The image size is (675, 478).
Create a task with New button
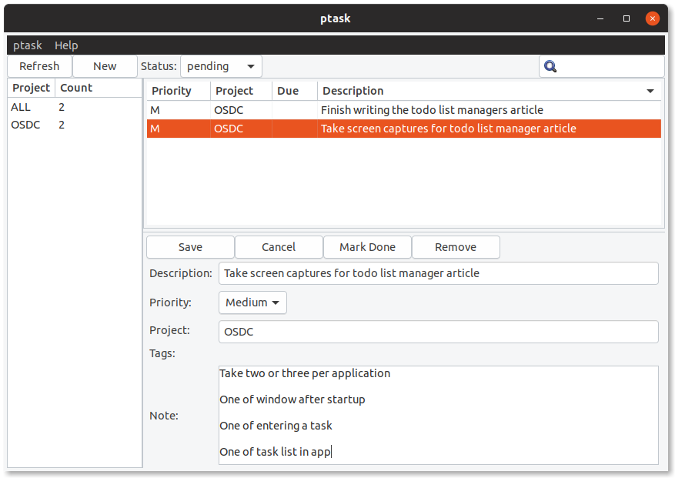104,66
